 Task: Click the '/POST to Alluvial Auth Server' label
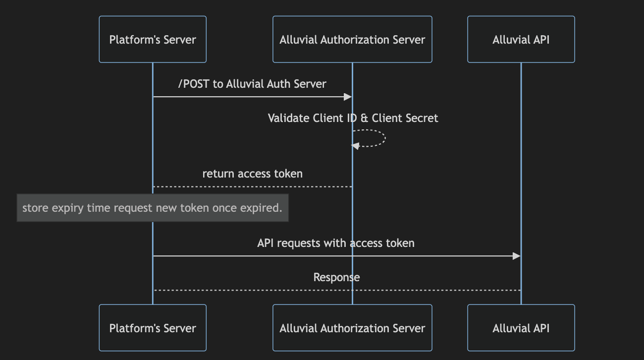click(252, 84)
